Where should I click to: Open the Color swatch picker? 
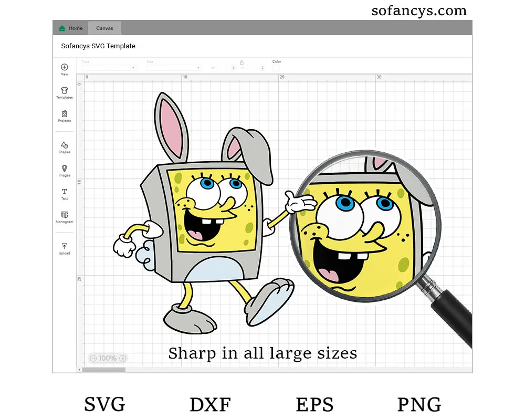276,68
